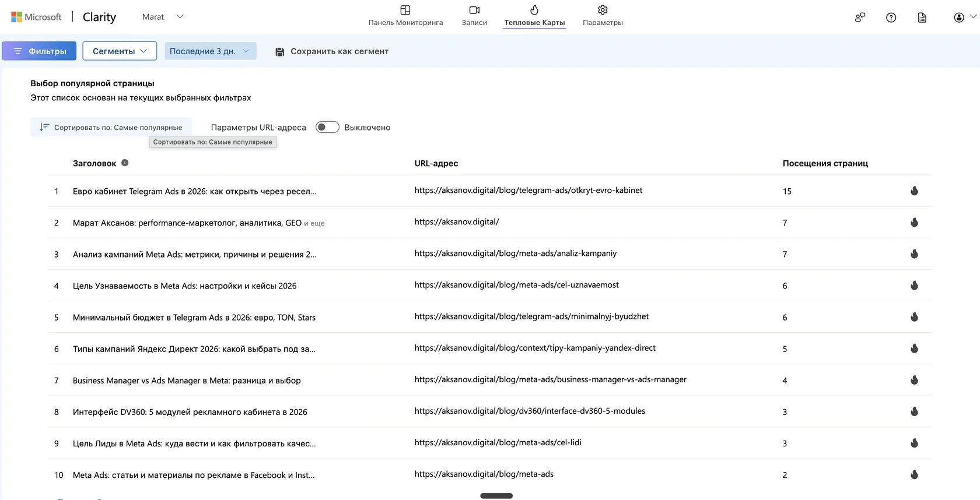Click URL ending cel-uznavaemost
The image size is (980, 500).
coord(517,285)
